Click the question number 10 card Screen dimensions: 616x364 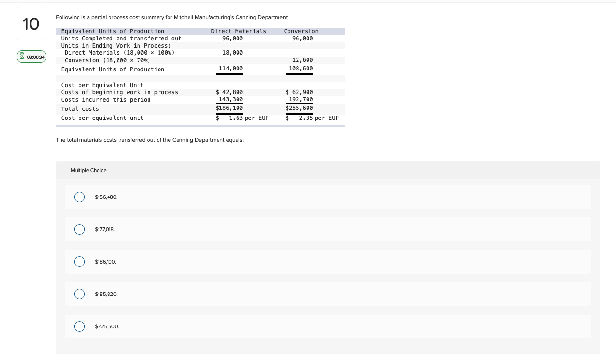(31, 23)
